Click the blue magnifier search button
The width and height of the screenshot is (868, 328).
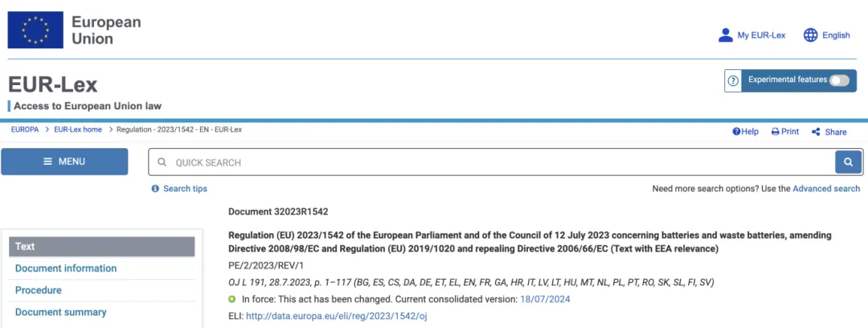[x=848, y=162]
